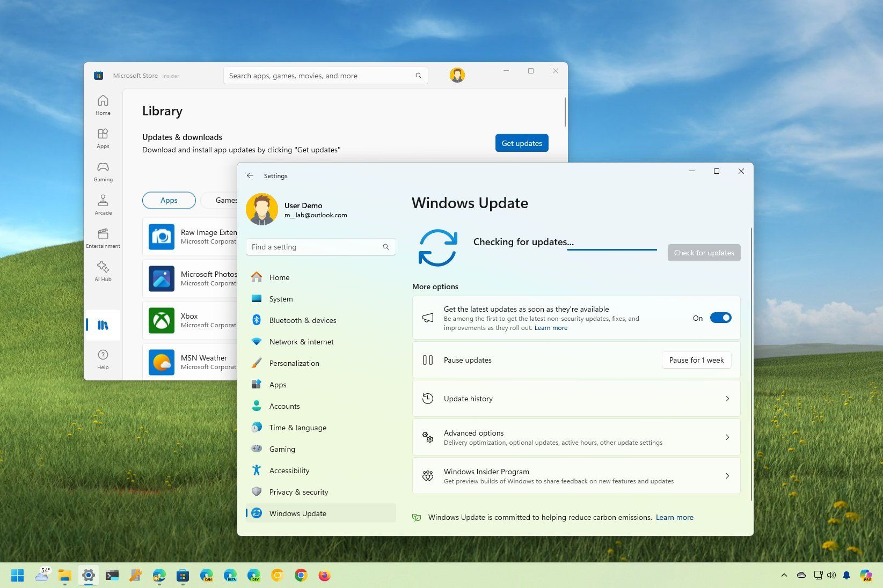Open Personalization settings
The width and height of the screenshot is (883, 588).
[294, 363]
